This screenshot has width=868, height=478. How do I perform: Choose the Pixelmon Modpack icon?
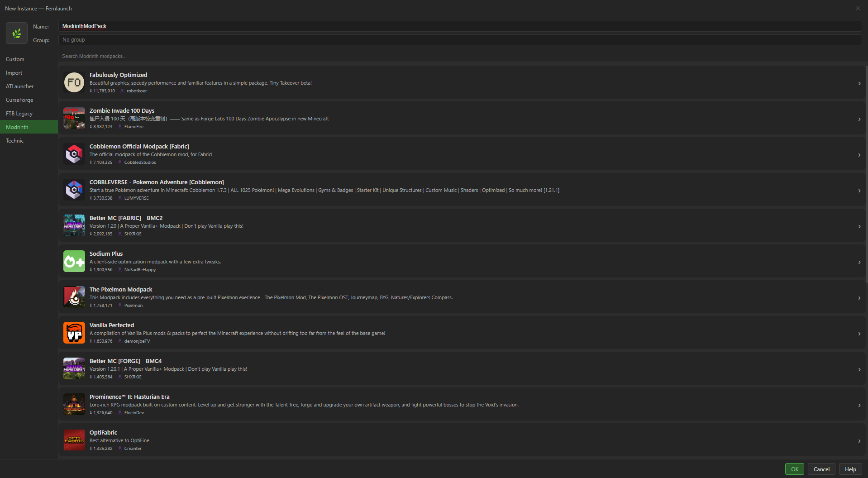tap(74, 297)
